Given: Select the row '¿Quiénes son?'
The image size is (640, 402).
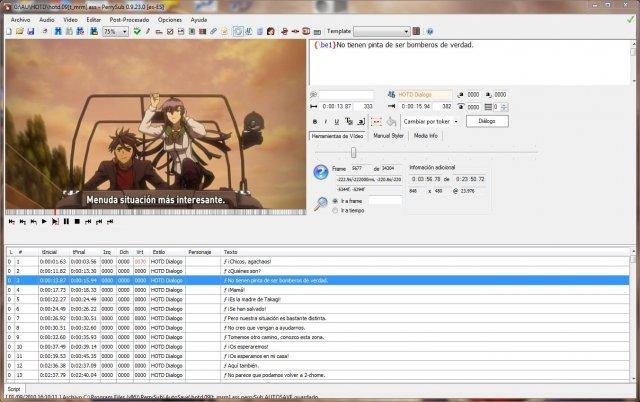Looking at the screenshot, I should pyautogui.click(x=318, y=271).
